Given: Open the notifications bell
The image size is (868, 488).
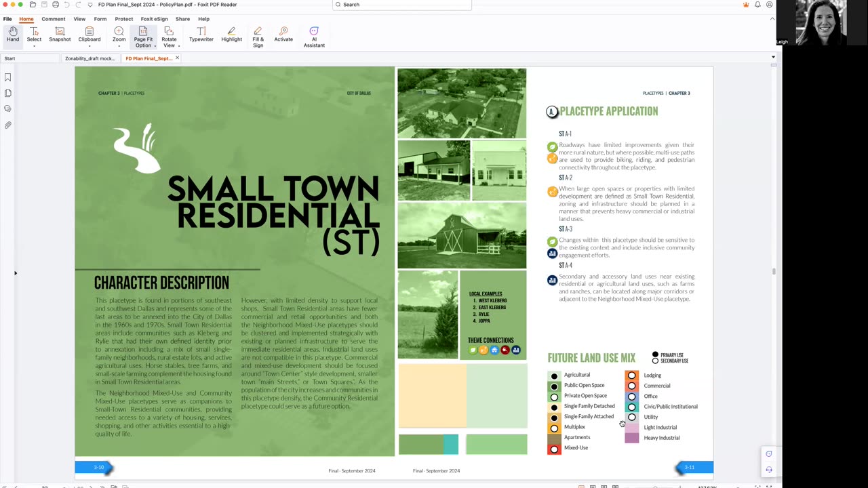Looking at the screenshot, I should [757, 5].
